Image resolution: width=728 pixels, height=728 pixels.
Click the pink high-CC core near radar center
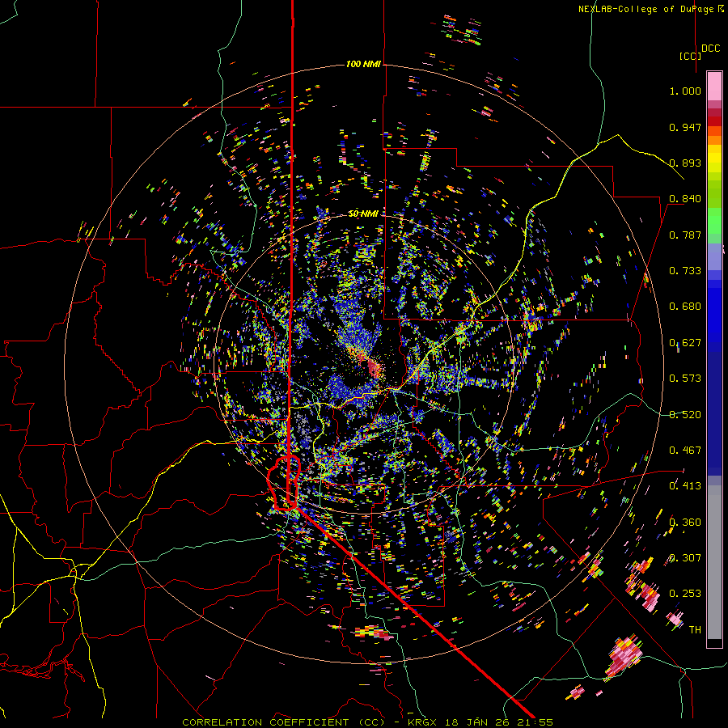pyautogui.click(x=374, y=368)
